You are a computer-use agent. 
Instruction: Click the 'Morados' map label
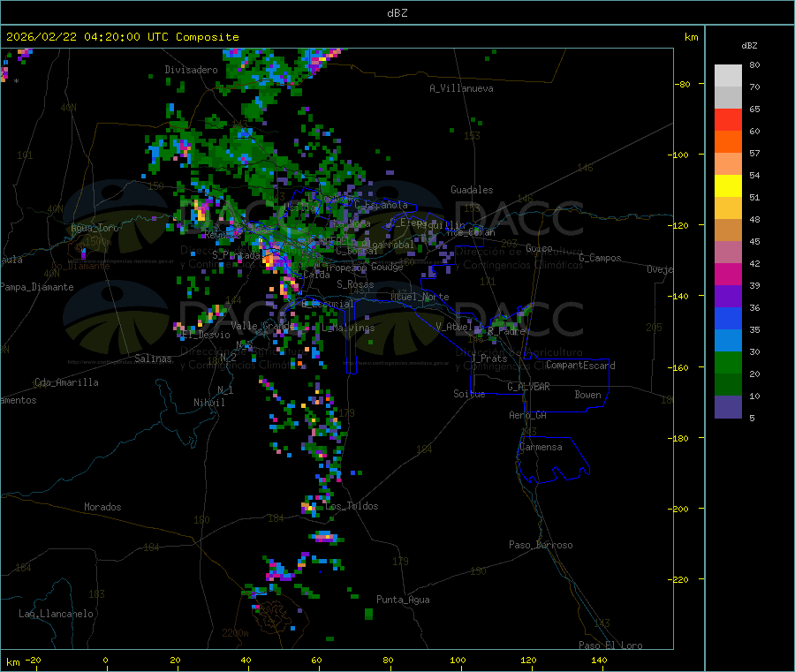click(x=102, y=507)
